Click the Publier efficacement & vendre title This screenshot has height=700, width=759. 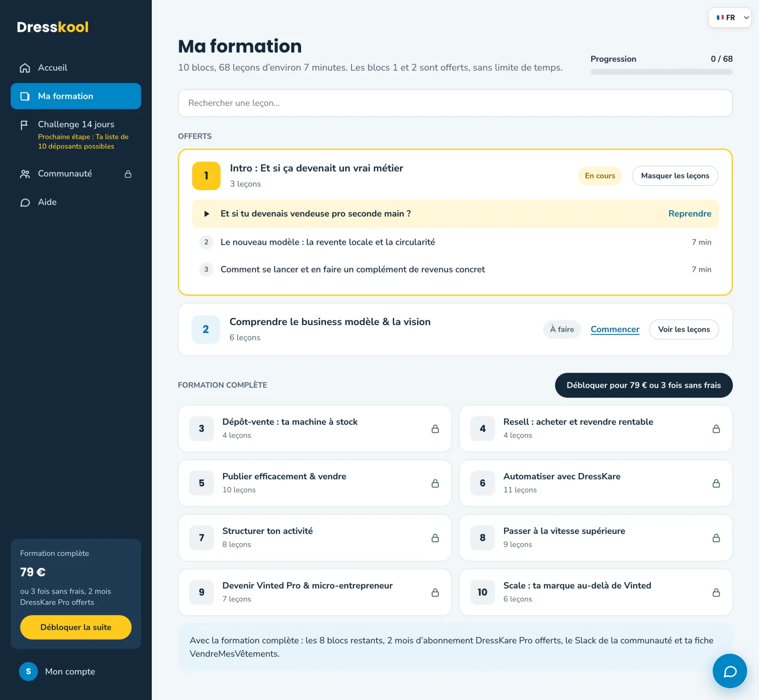(284, 476)
